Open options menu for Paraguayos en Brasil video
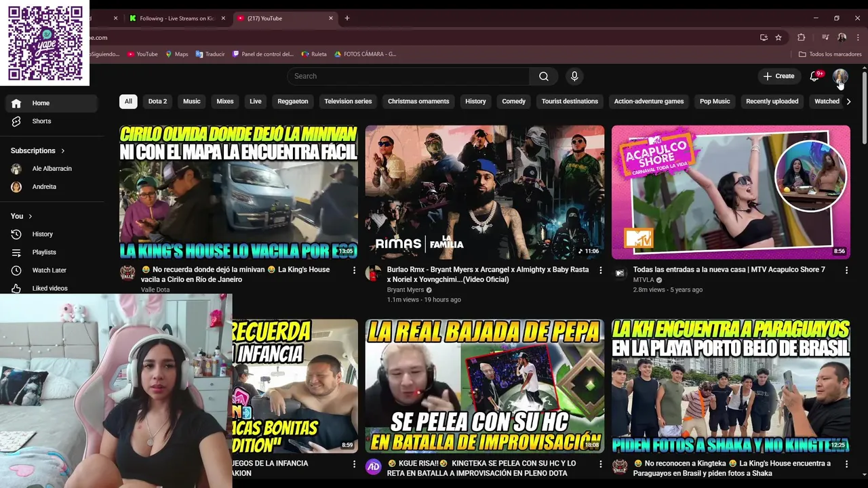This screenshot has height=488, width=868. click(846, 464)
